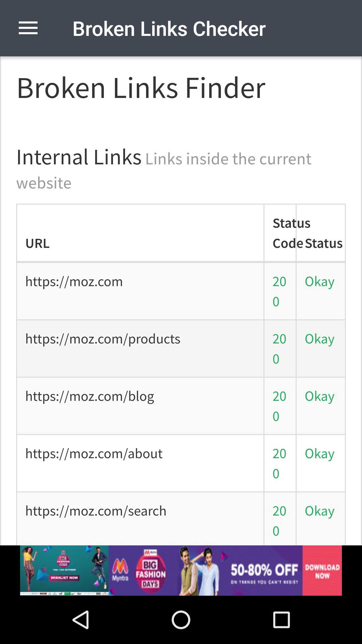362x644 pixels.
Task: Tap the Android home circle button
Action: click(x=181, y=620)
